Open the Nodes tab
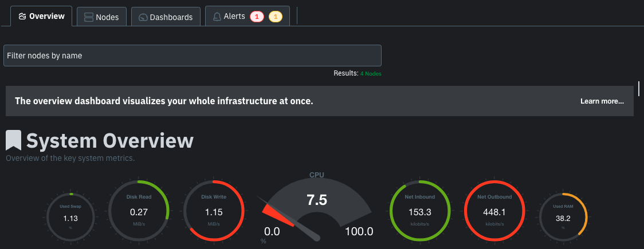Viewport: 644px width, 249px height. pyautogui.click(x=101, y=17)
